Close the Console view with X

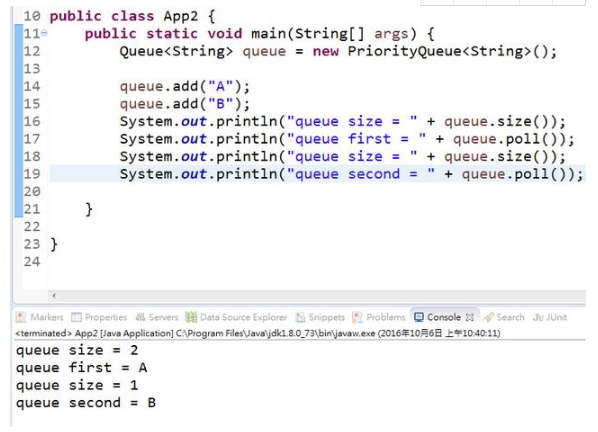coord(470,317)
